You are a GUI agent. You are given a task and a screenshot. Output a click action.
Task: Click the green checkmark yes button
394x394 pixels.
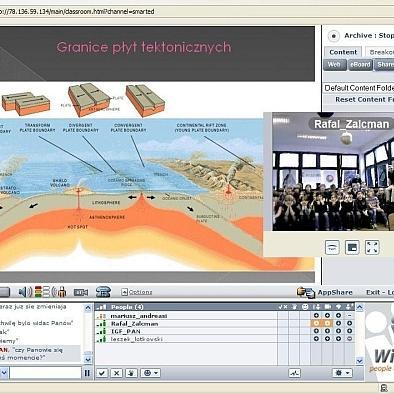(x=102, y=373)
